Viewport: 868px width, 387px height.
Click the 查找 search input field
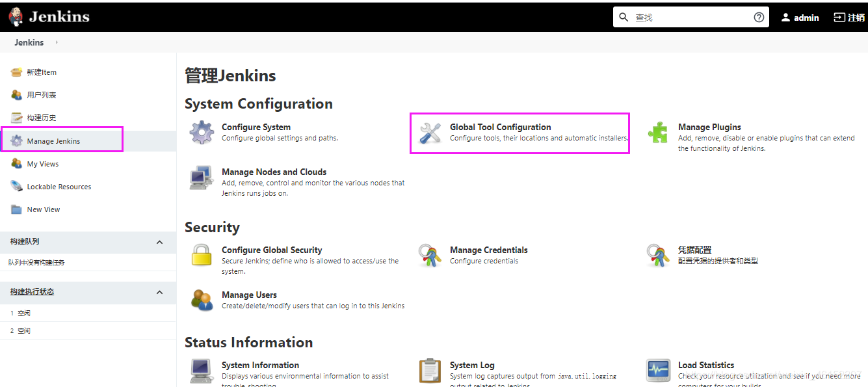(689, 18)
